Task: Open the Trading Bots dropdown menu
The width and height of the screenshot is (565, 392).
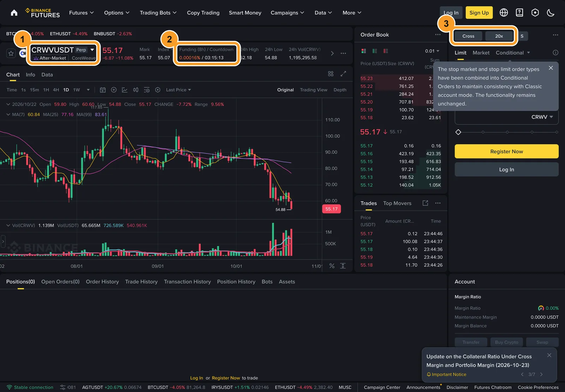Action: pos(158,13)
